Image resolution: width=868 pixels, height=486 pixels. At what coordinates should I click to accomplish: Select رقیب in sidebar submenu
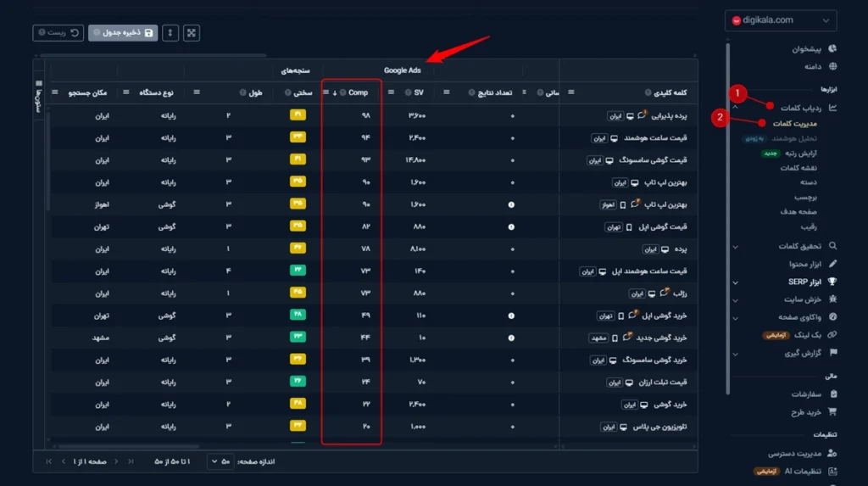808,226
